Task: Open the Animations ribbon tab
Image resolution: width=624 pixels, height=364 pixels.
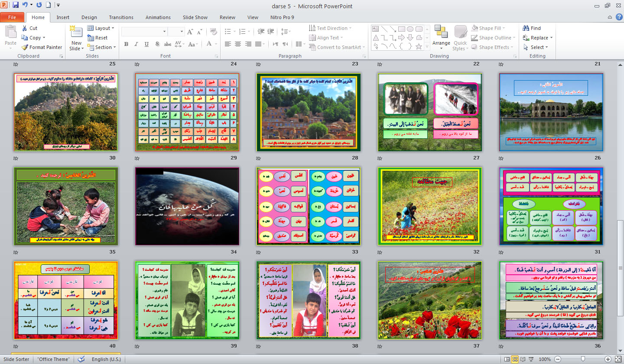Action: pos(158,17)
